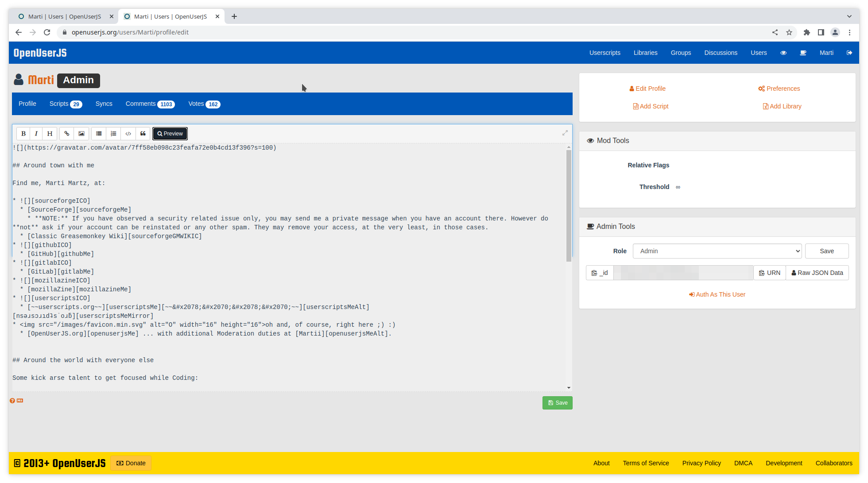Click the editor vertical scrollbar

click(x=569, y=206)
